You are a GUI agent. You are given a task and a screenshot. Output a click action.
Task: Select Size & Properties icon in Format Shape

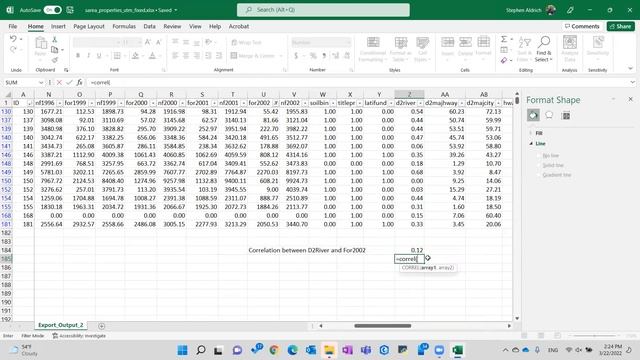pyautogui.click(x=566, y=116)
